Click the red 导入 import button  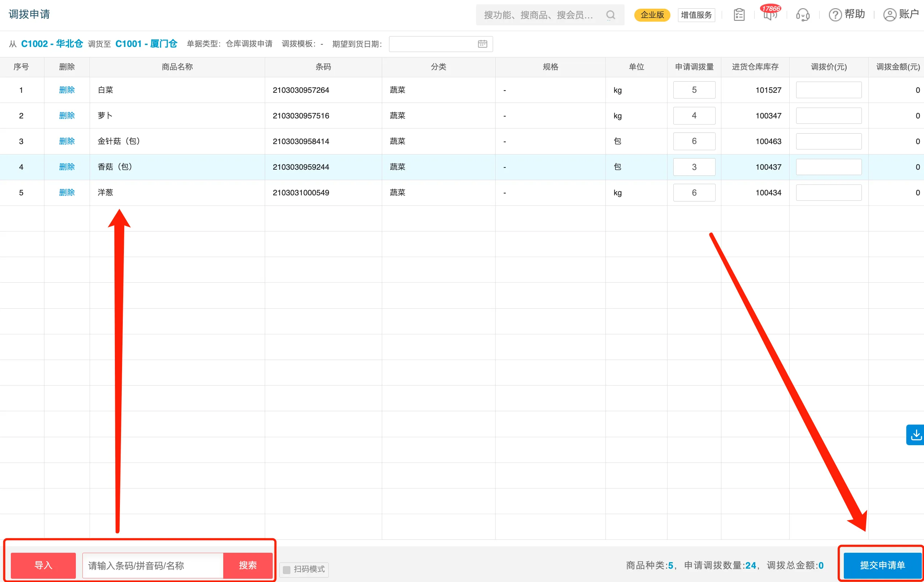tap(43, 565)
